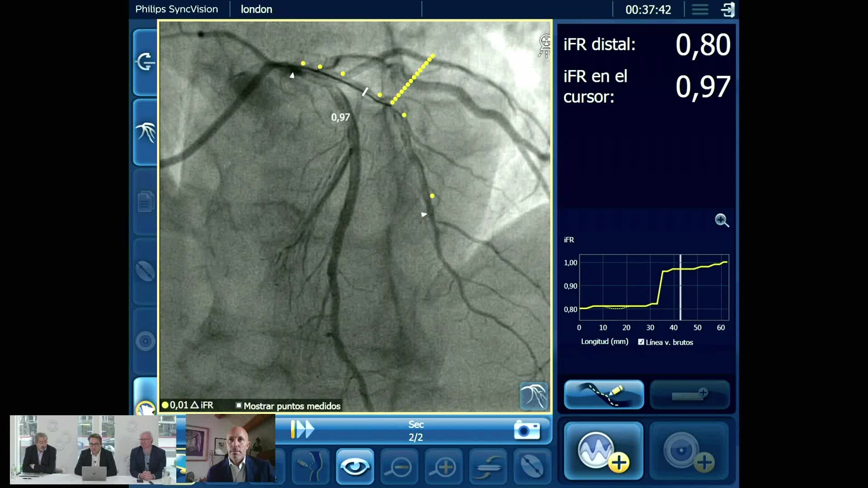Viewport: 868px width, 488px height.
Task: Click the zoom in magnifier button
Action: (444, 466)
